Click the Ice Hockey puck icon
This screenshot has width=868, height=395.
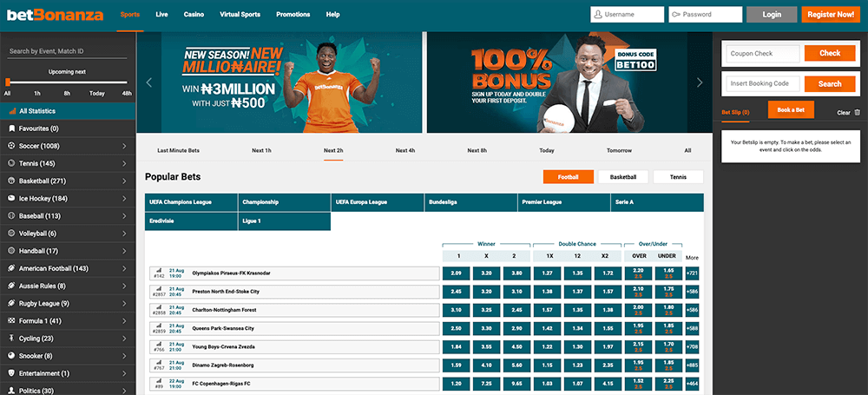[11, 198]
